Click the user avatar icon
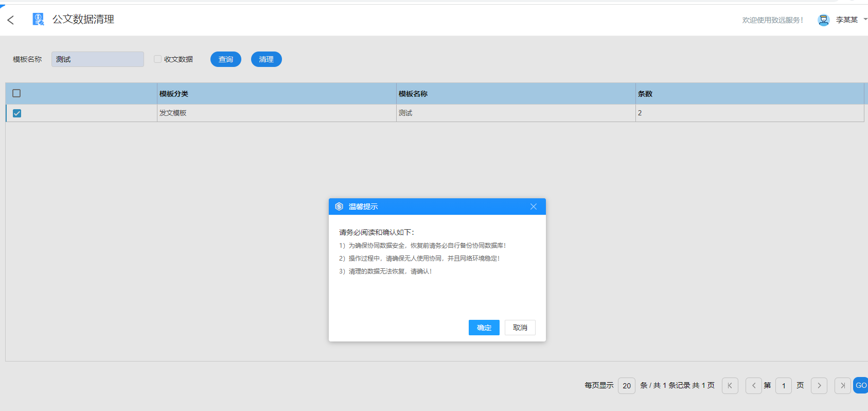 (x=823, y=20)
